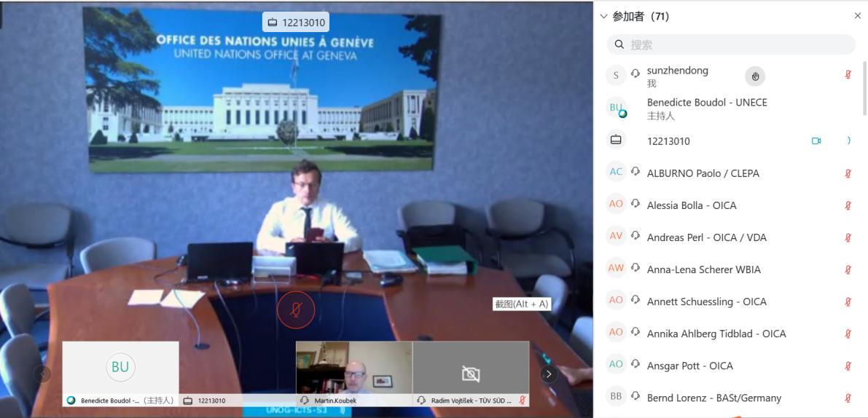Close the participants panel
Image resolution: width=868 pixels, height=418 pixels.
click(857, 16)
